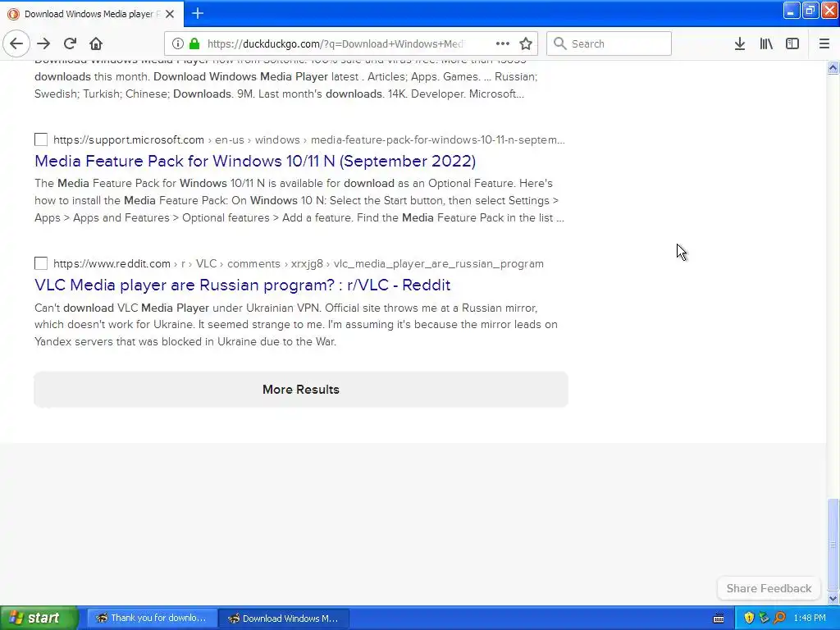
Task: Click the 1:48 PM system clock
Action: [810, 618]
